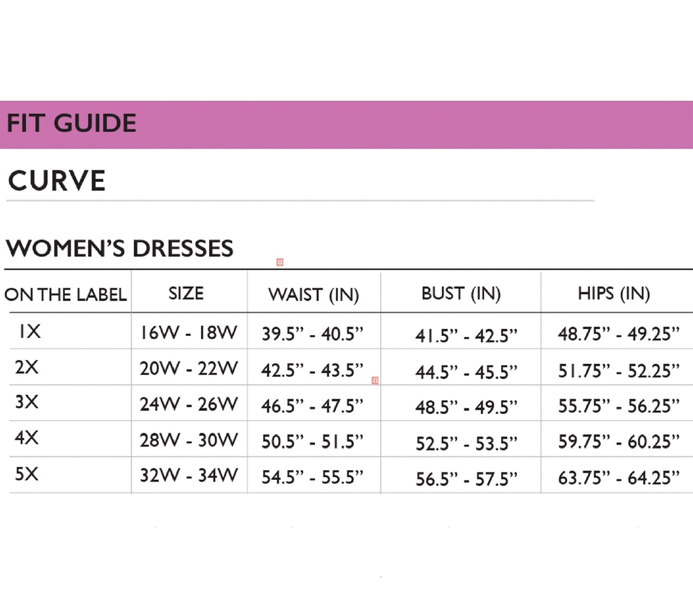Viewport: 693px width, 616px height.
Task: Select the WAIST (IN) column header
Action: [313, 295]
